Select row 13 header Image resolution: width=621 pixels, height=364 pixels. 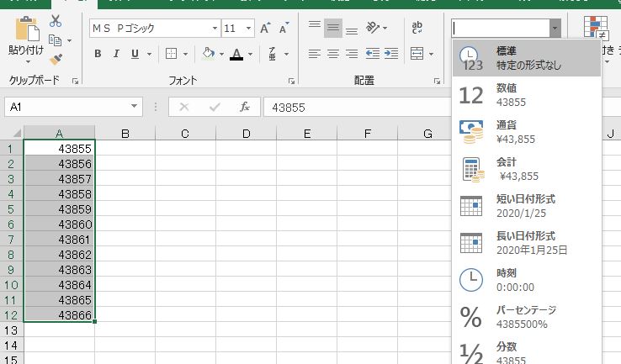[11, 330]
